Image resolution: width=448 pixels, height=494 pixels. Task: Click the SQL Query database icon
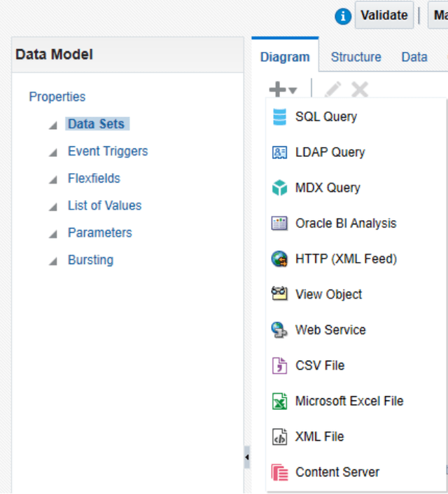(x=279, y=117)
